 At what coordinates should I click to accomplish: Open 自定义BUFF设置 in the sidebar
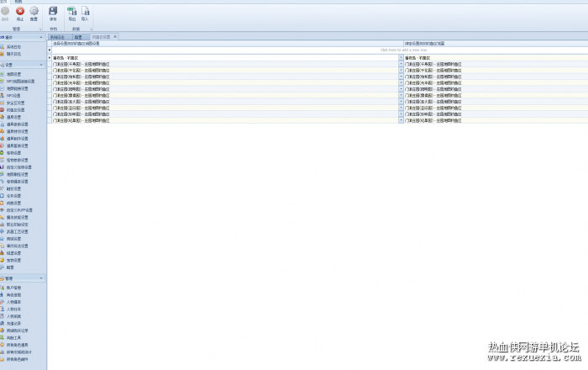coord(19,210)
